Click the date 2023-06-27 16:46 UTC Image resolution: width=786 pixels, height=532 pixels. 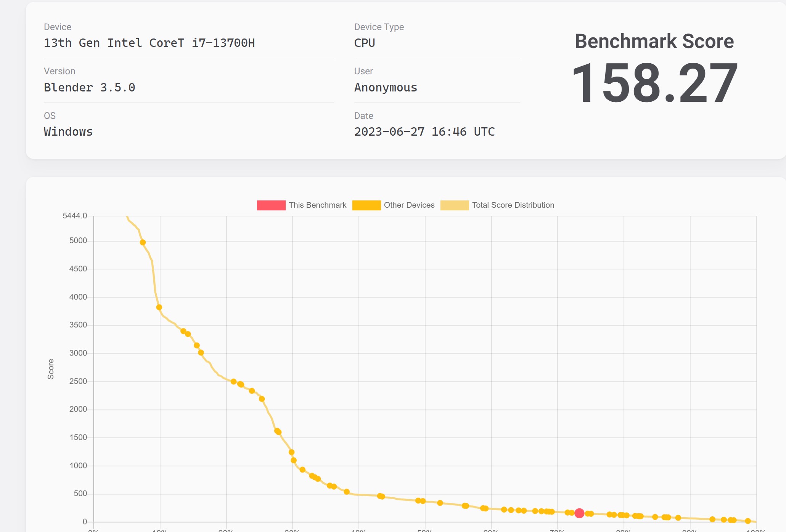424,132
